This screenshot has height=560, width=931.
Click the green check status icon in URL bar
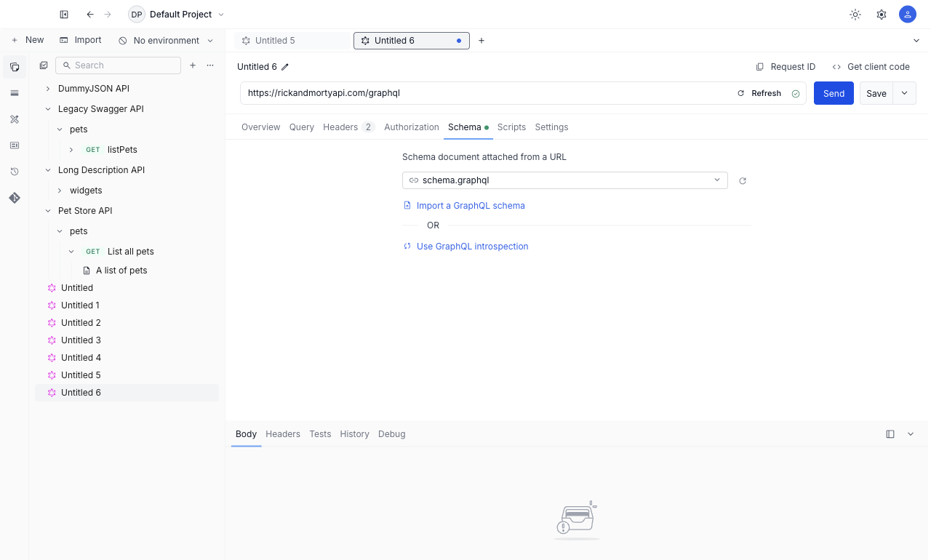[x=796, y=94]
